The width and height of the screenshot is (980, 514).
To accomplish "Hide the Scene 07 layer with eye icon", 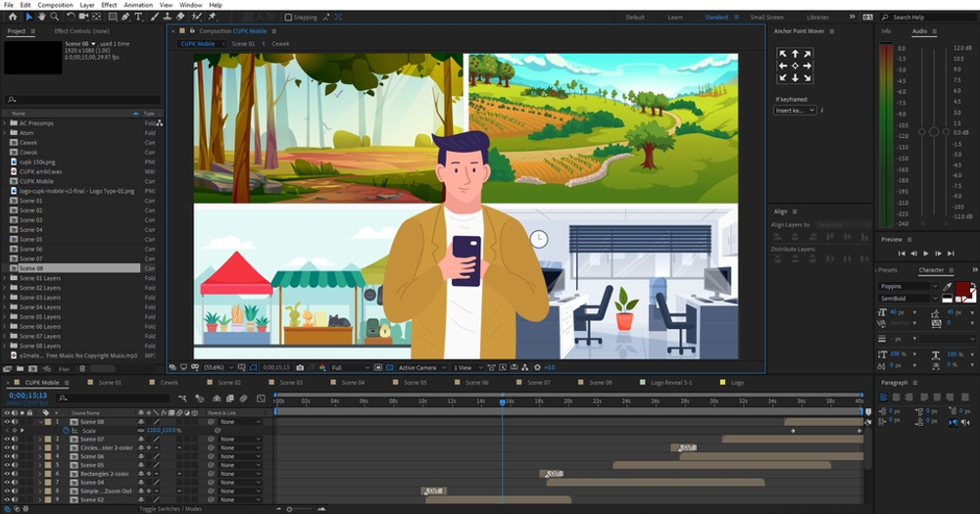I will point(6,440).
